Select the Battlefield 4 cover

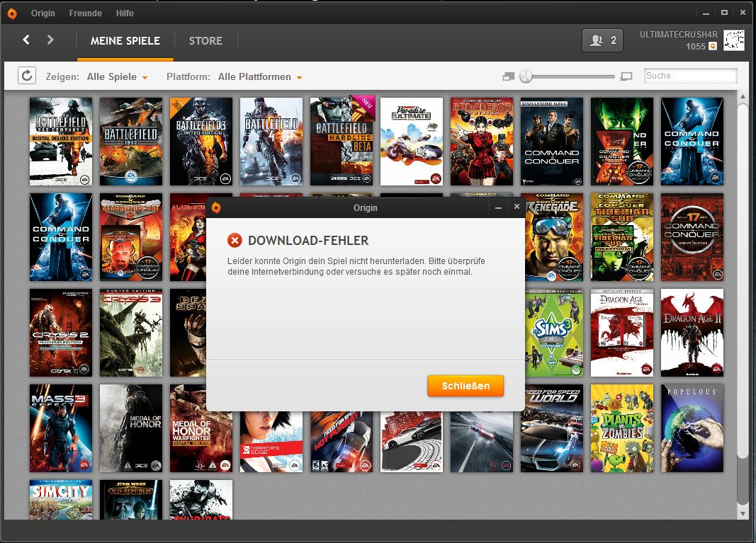coord(271,142)
